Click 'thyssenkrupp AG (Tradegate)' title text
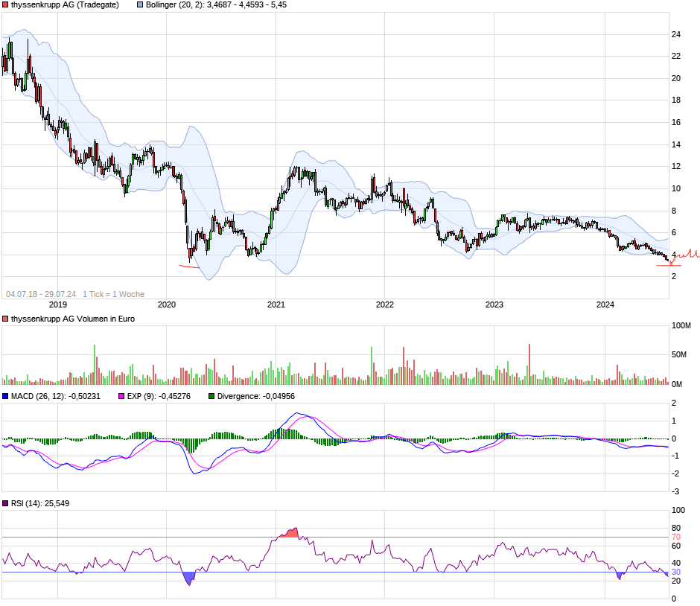This screenshot has width=700, height=606. click(x=66, y=5)
